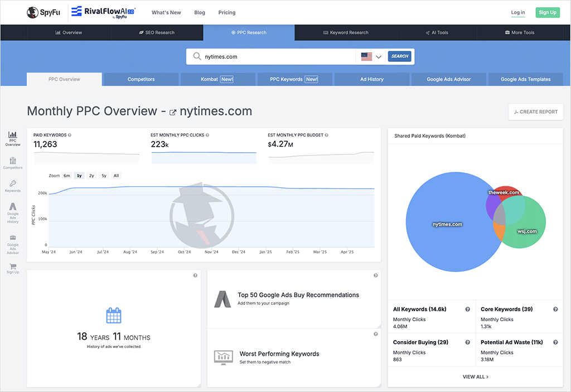
Task: Open the Pricing link
Action: pos(227,12)
